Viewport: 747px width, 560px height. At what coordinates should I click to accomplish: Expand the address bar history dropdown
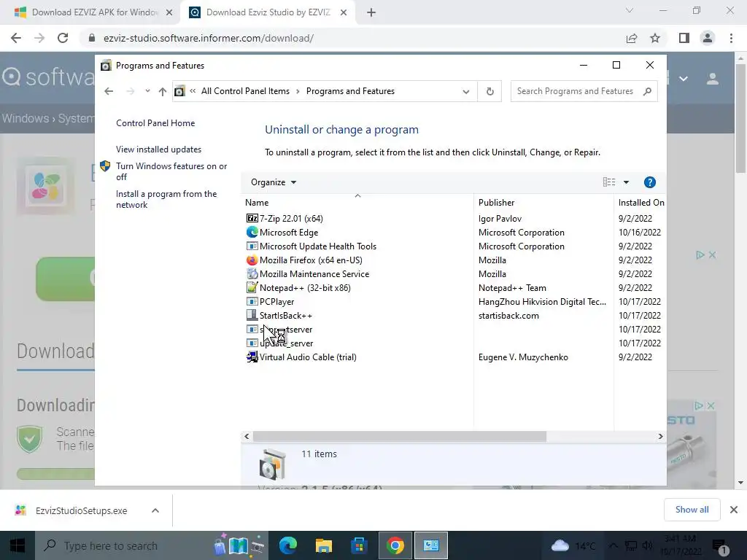click(466, 91)
